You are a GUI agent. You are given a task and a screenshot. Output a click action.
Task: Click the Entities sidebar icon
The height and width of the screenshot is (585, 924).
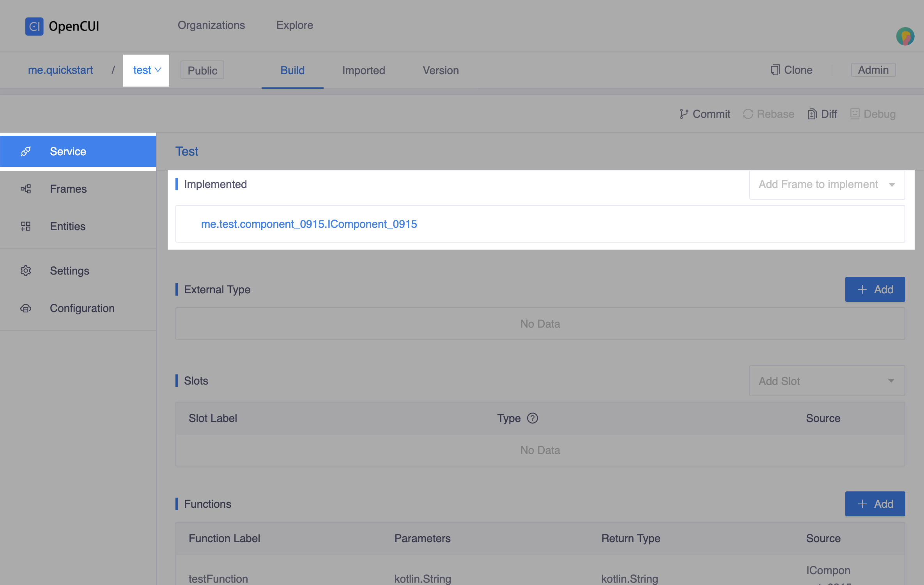25,226
